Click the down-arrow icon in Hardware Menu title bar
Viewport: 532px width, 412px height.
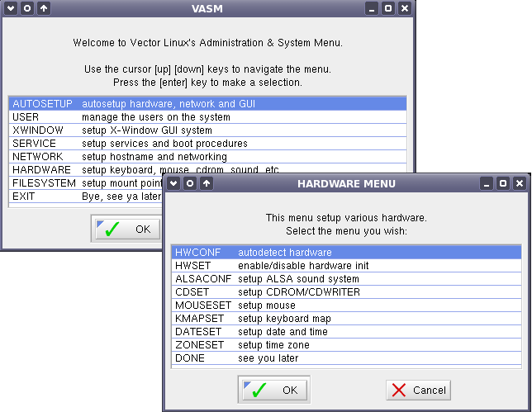[x=173, y=183]
